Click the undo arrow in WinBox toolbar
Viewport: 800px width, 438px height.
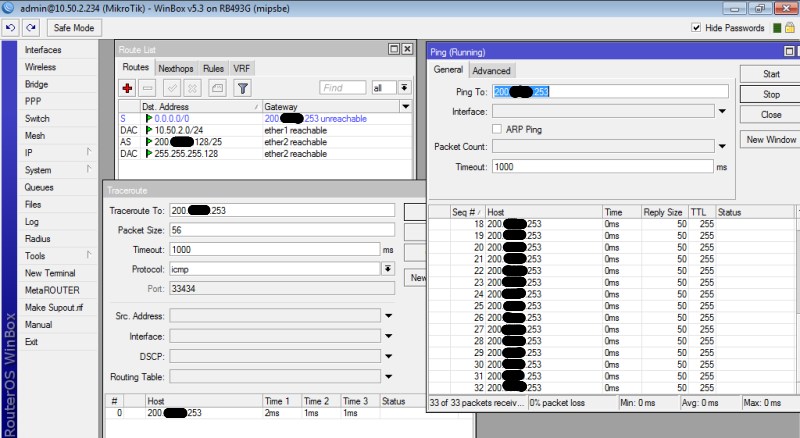(10, 28)
